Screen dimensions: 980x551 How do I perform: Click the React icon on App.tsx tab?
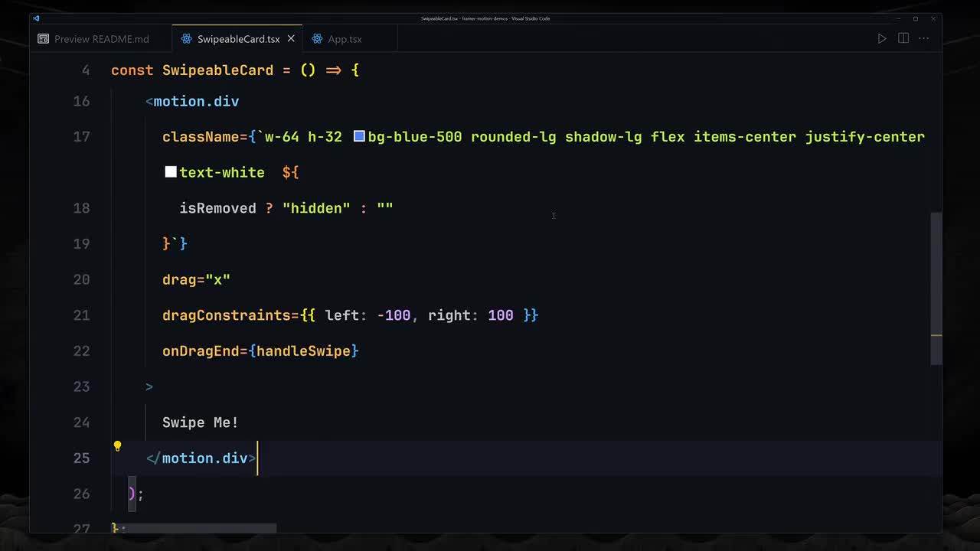coord(317,39)
